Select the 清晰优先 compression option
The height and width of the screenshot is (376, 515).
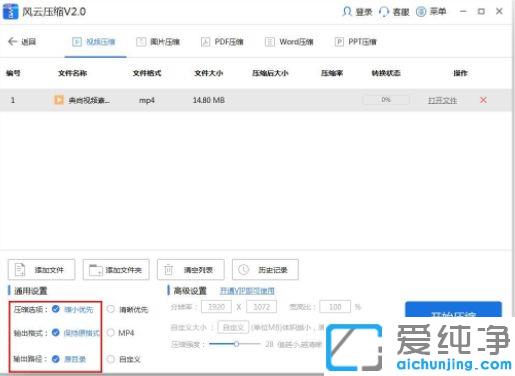pos(127,309)
